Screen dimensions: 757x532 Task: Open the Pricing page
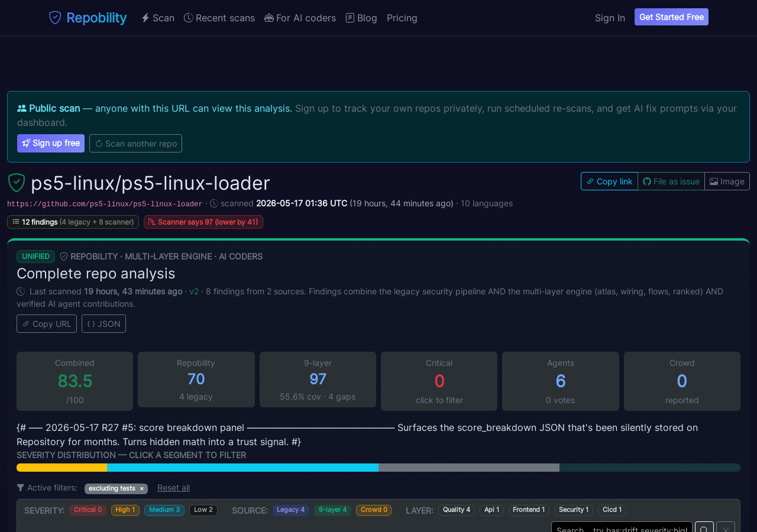pos(402,18)
